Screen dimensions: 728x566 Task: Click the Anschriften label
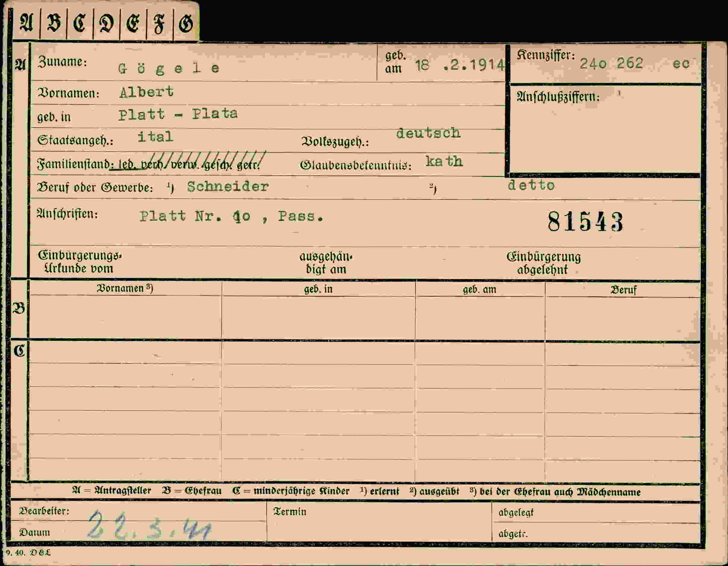pos(67,214)
